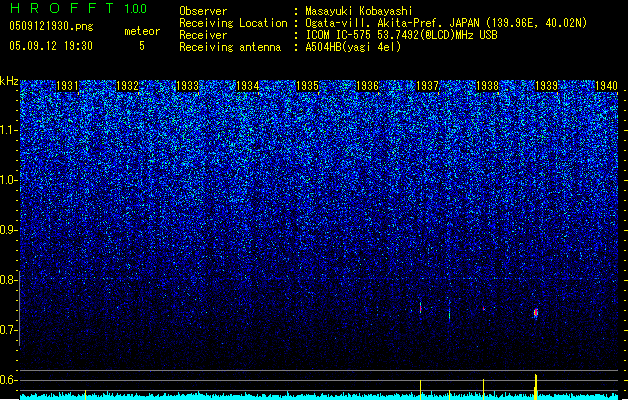Click the Receiver label

coord(203,35)
